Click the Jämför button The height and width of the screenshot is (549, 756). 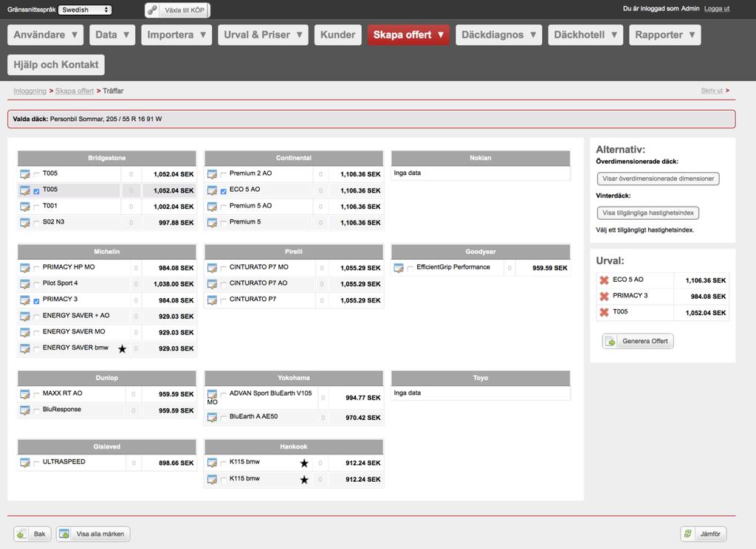click(704, 534)
